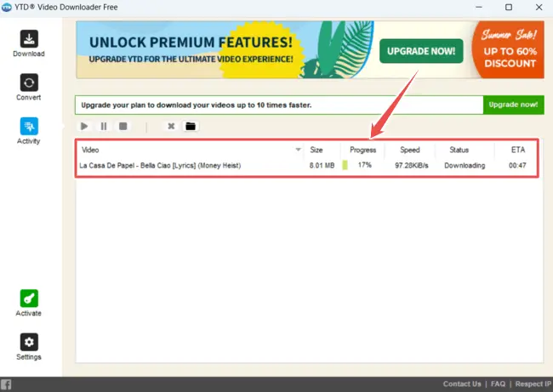
Task: Click the 8.01 MB size value
Action: click(322, 165)
